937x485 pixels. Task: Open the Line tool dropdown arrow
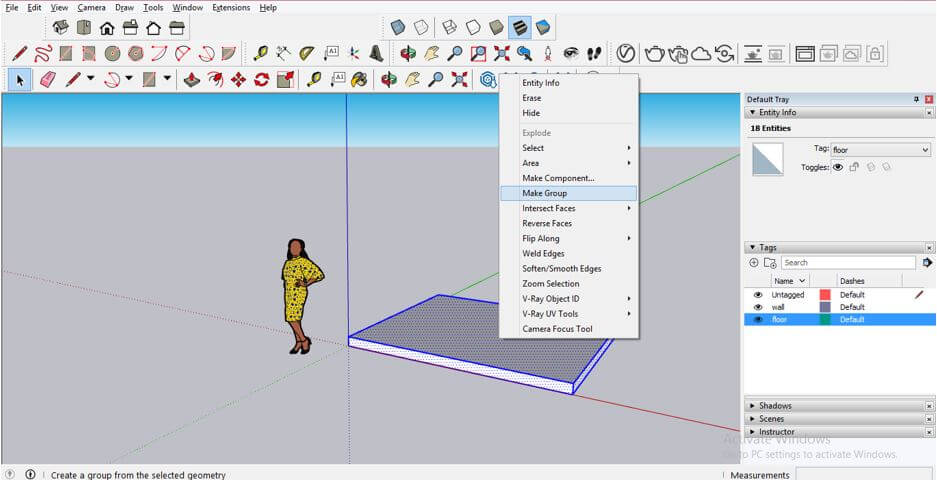point(91,78)
